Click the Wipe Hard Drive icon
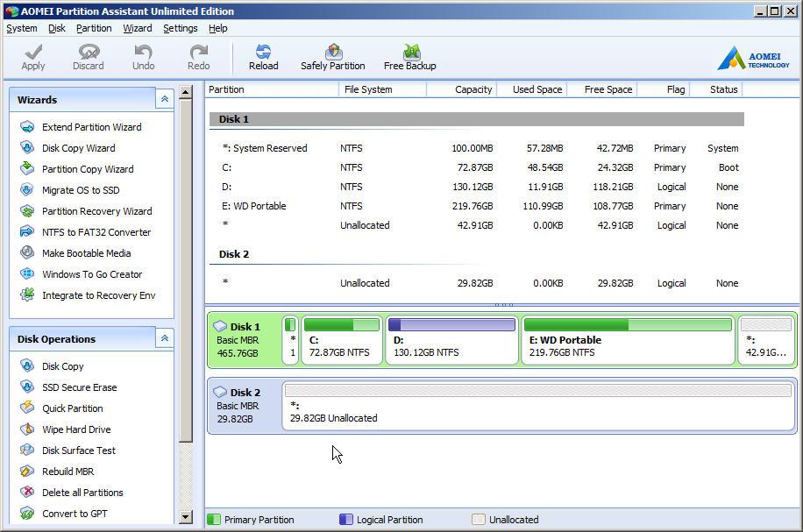803x532 pixels. click(27, 429)
